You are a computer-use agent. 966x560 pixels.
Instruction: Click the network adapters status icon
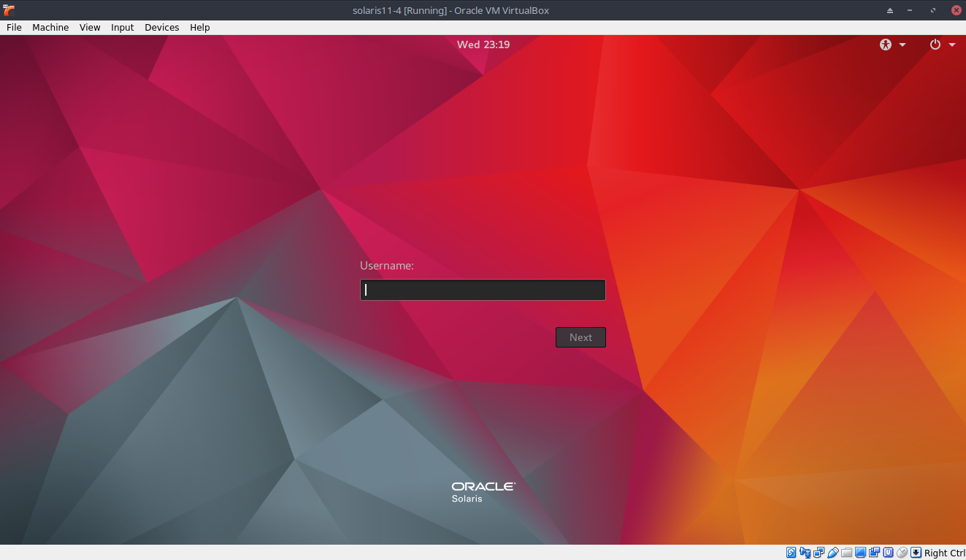pos(819,553)
